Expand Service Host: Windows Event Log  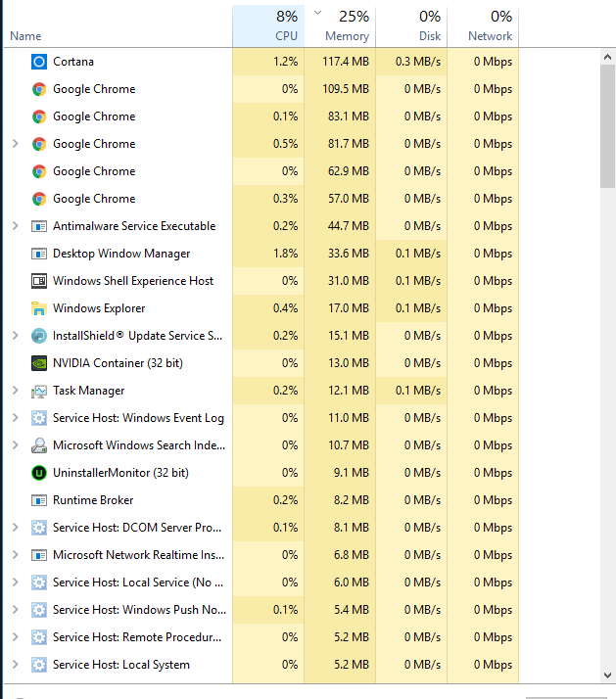click(x=15, y=418)
